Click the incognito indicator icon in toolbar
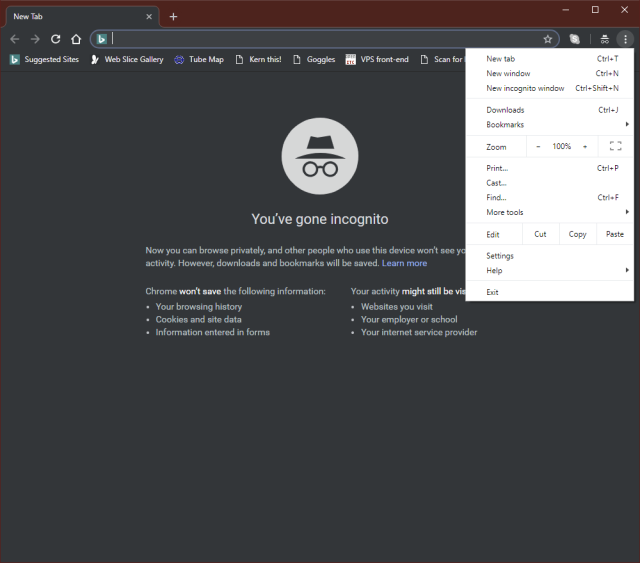 pos(604,39)
